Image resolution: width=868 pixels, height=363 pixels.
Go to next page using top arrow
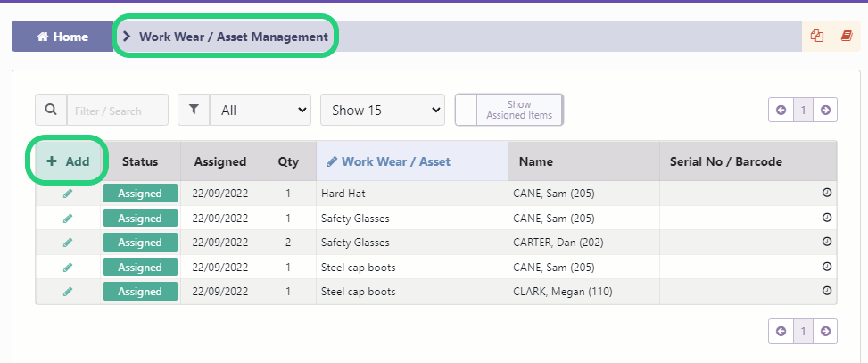click(825, 110)
